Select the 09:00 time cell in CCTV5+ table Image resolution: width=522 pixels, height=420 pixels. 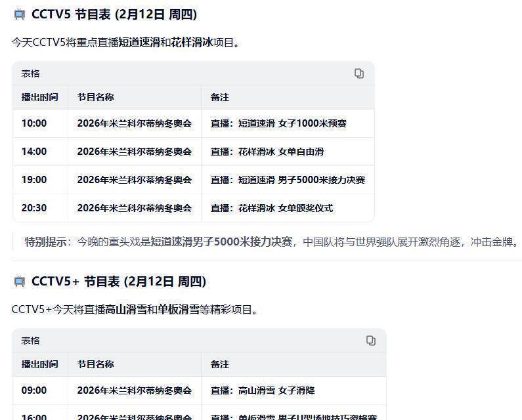click(34, 390)
